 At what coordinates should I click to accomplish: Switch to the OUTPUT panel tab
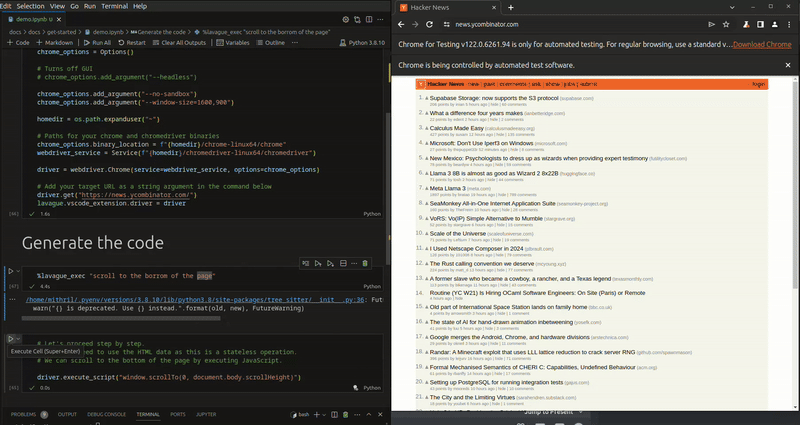point(67,414)
